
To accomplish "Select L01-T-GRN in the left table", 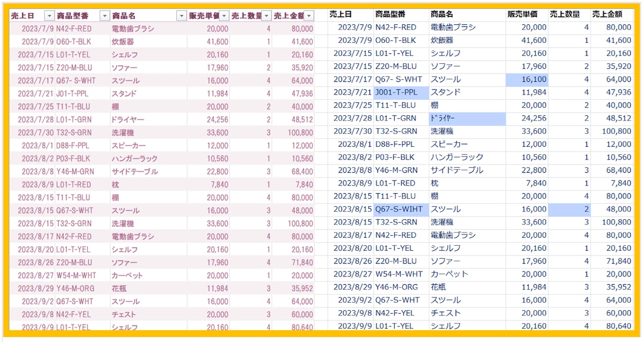I will pyautogui.click(x=73, y=119).
